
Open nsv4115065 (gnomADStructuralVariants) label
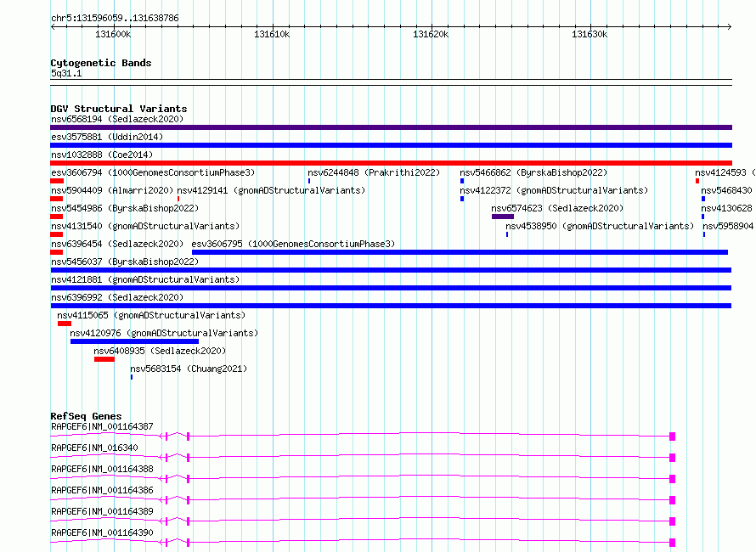pyautogui.click(x=151, y=315)
